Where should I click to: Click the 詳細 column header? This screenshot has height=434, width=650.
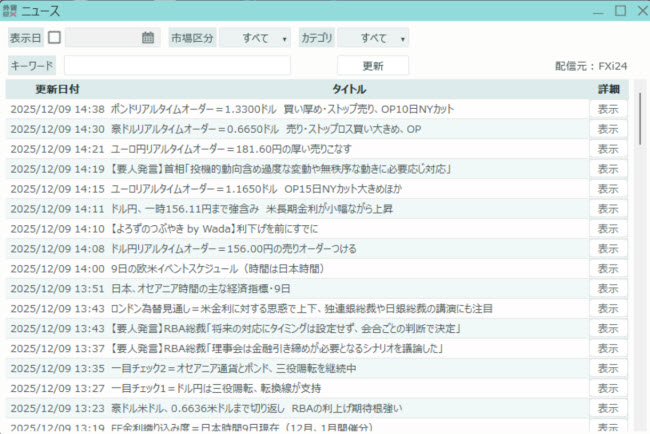(x=609, y=89)
